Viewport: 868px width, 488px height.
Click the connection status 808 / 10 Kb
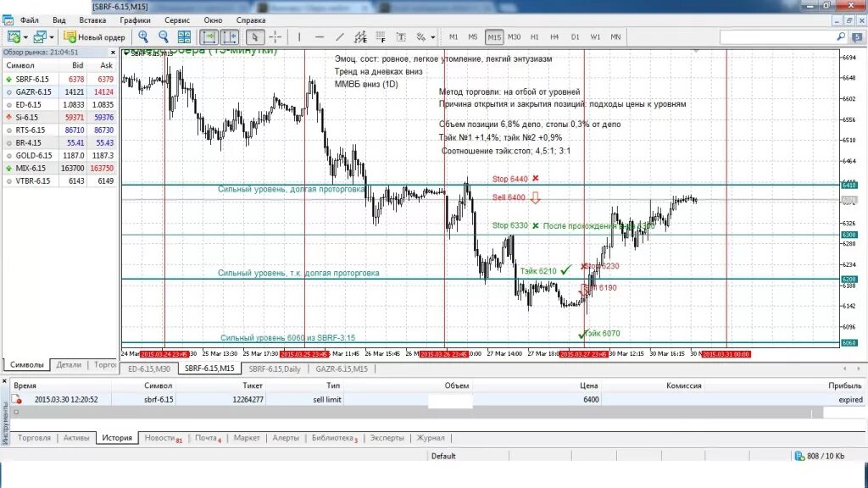[820, 456]
